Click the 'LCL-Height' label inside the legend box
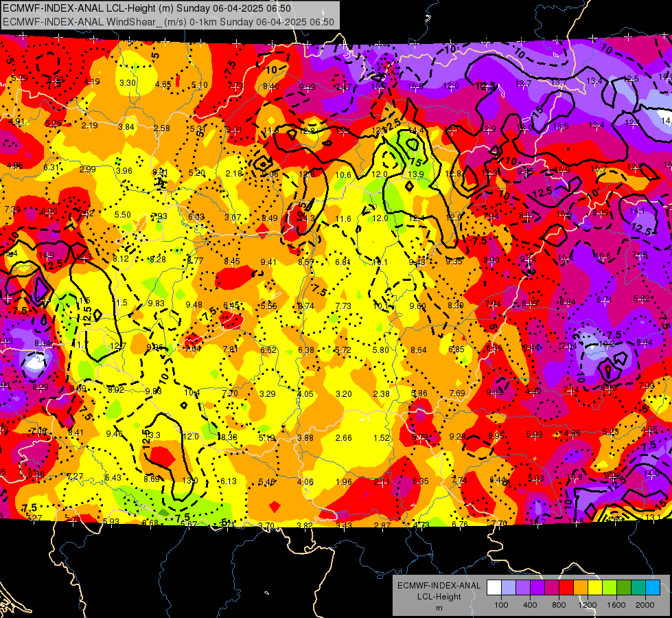Image resolution: width=672 pixels, height=618 pixels. [x=439, y=597]
